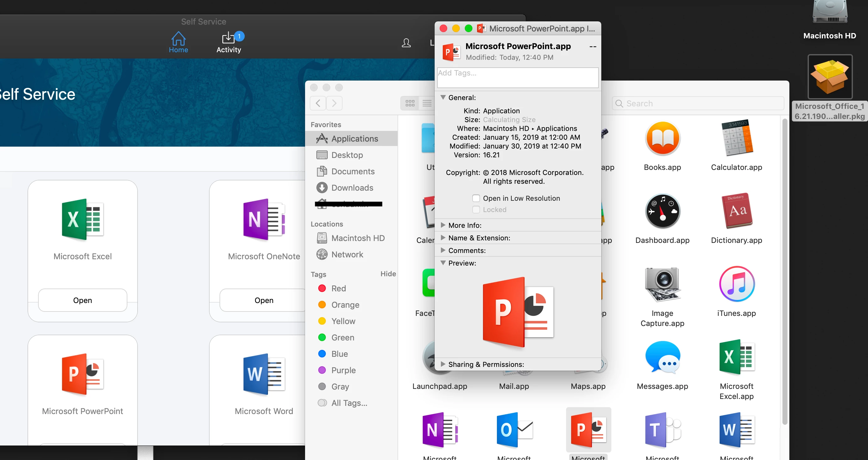Select Dictionary.app icon in Finder
The image size is (868, 460).
(737, 211)
